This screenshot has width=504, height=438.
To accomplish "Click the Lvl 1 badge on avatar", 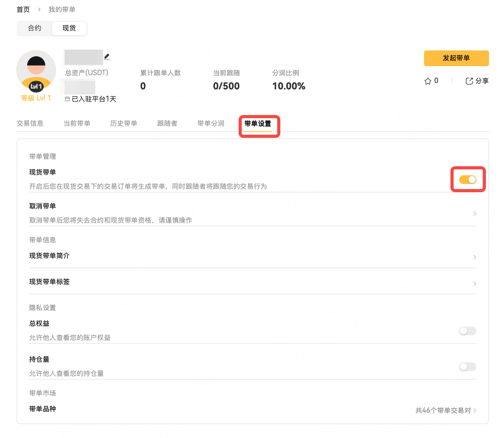I will pyautogui.click(x=36, y=86).
